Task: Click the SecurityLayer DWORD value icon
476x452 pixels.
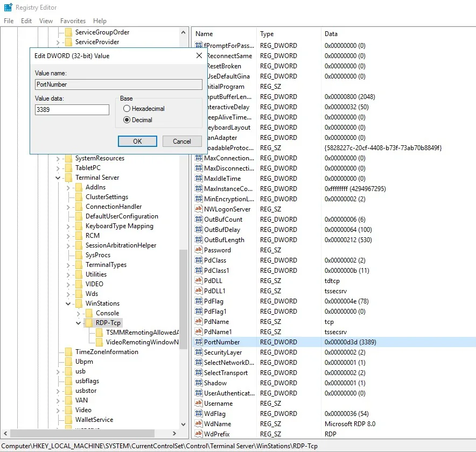Action: 198,352
